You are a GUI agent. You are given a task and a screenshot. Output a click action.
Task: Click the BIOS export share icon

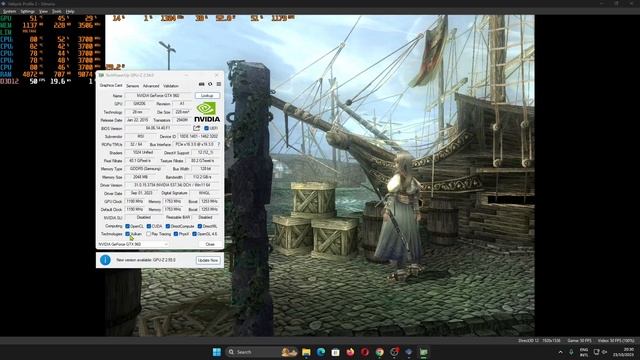click(197, 128)
